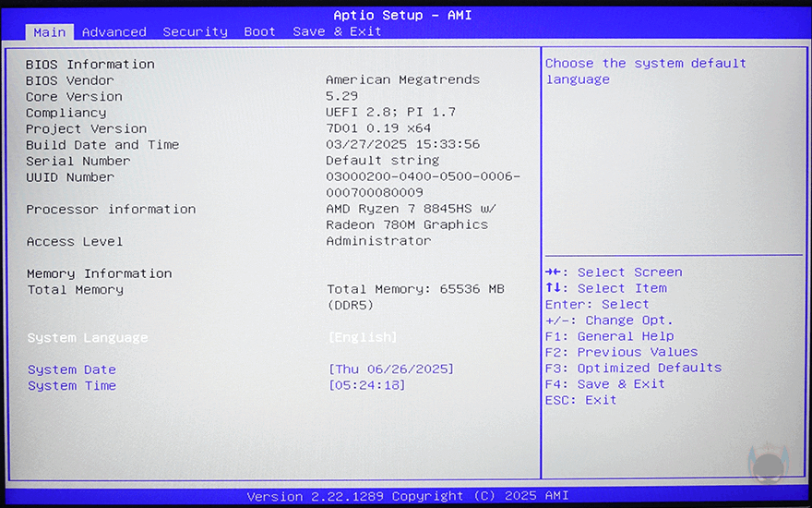Open the [English] language option
The height and width of the screenshot is (508, 812).
point(363,337)
